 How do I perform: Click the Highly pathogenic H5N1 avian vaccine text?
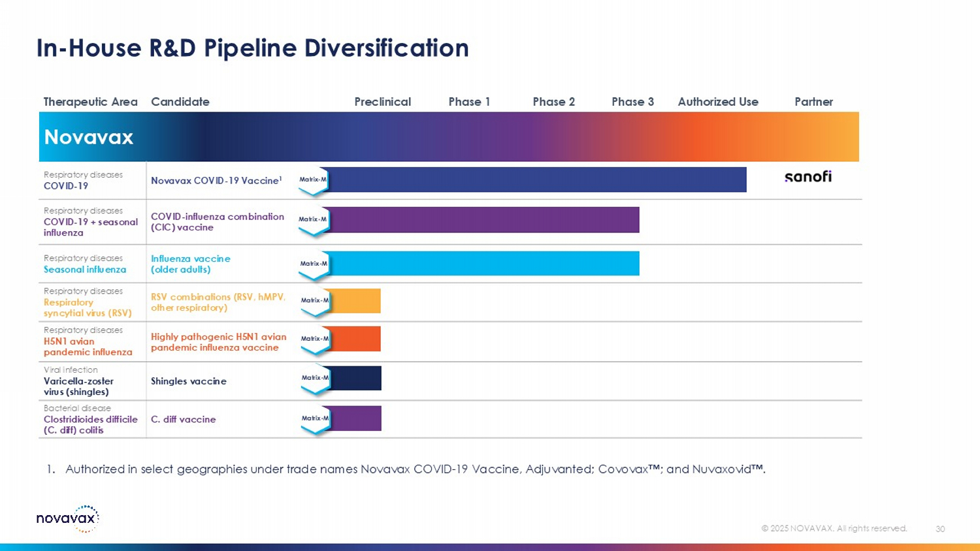(x=218, y=342)
